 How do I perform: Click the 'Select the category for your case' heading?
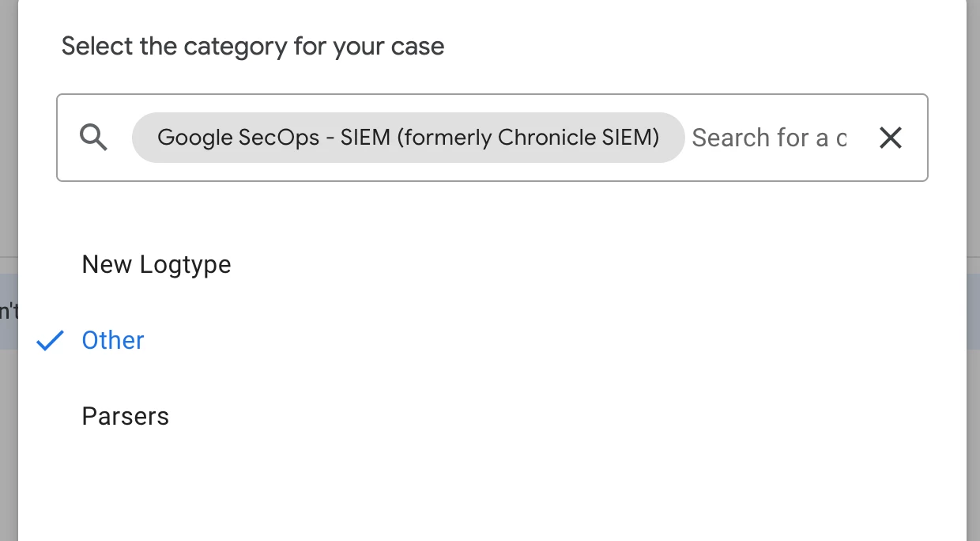click(253, 47)
